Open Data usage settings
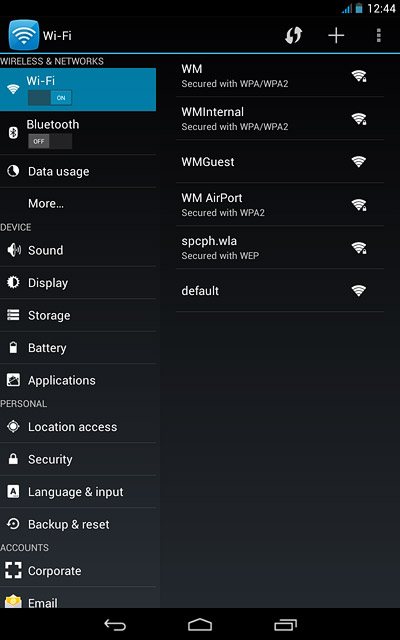The image size is (400, 640). point(78,171)
